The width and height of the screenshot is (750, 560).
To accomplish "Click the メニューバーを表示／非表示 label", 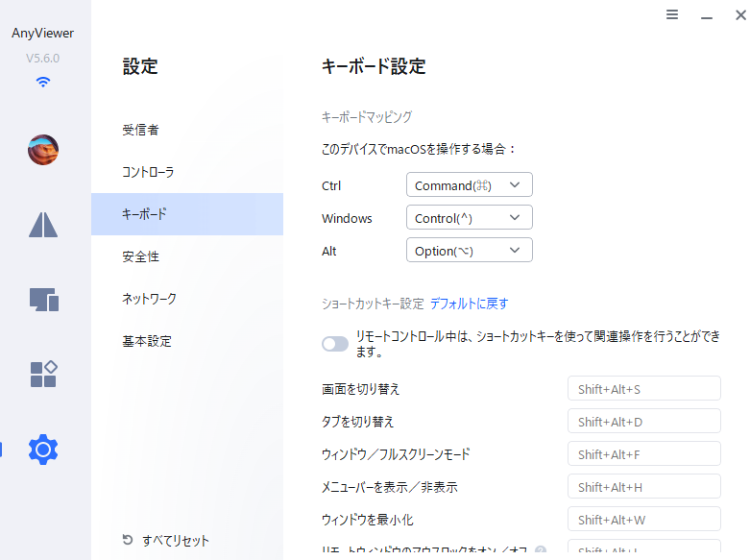I will pyautogui.click(x=390, y=487).
